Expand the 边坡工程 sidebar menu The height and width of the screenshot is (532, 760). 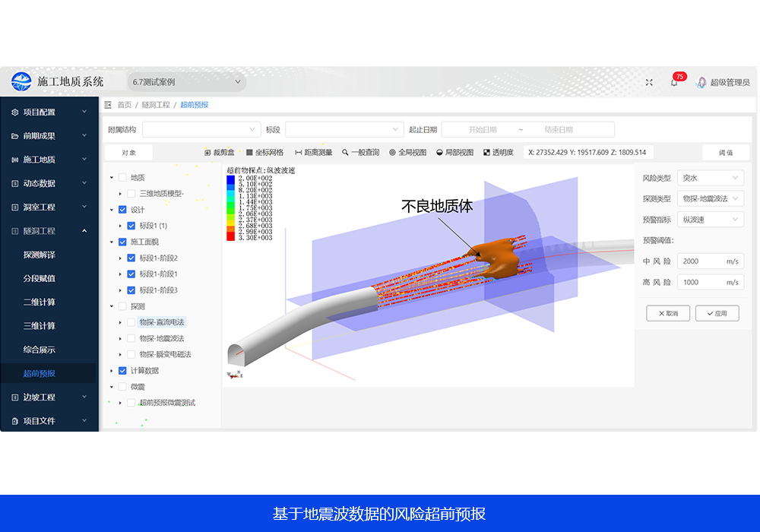[49, 397]
